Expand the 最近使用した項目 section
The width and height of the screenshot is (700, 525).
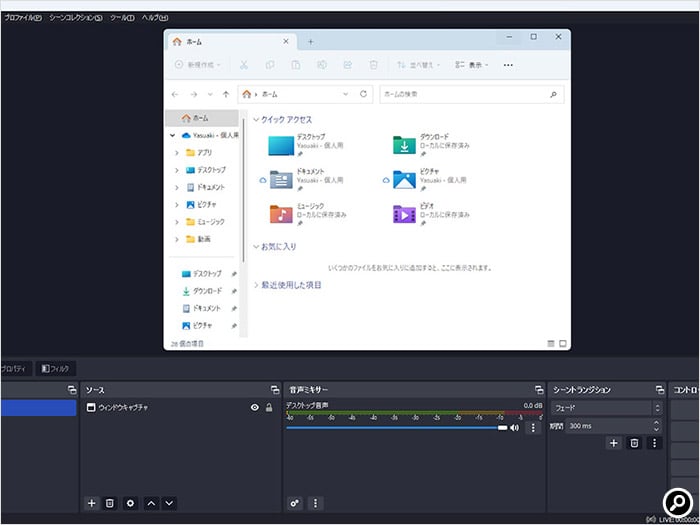click(x=256, y=285)
